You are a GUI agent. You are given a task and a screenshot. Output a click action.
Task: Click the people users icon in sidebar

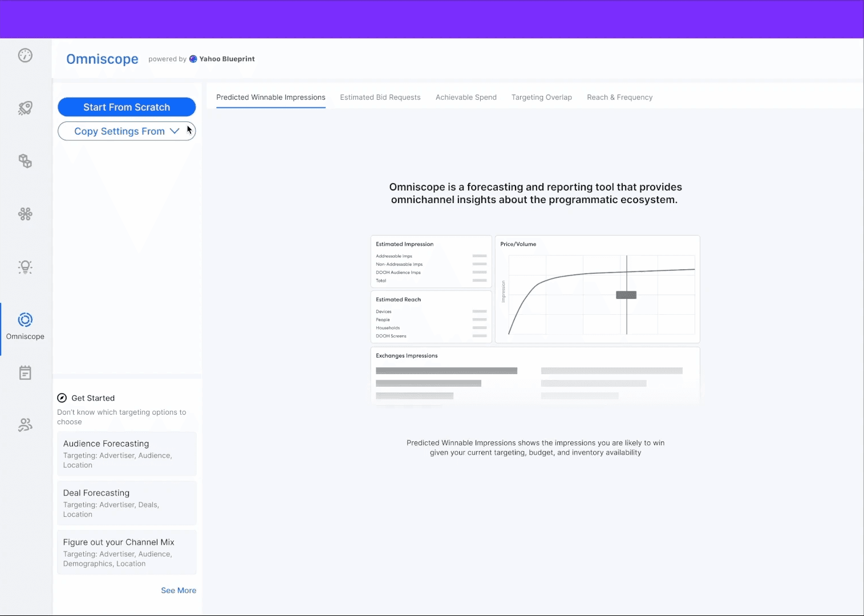click(x=25, y=425)
